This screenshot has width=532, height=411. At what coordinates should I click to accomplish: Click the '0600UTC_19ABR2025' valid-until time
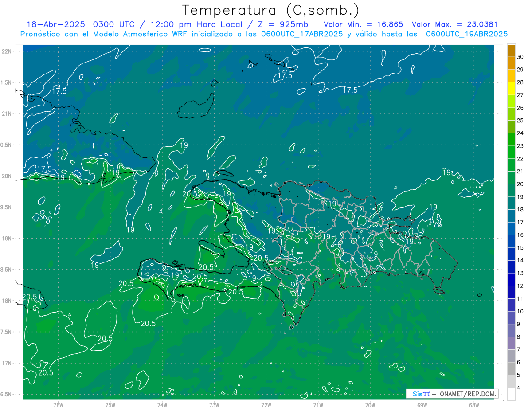pyautogui.click(x=467, y=34)
